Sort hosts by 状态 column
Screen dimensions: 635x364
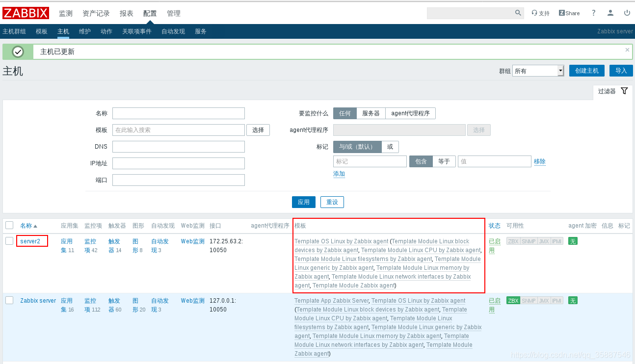point(495,226)
